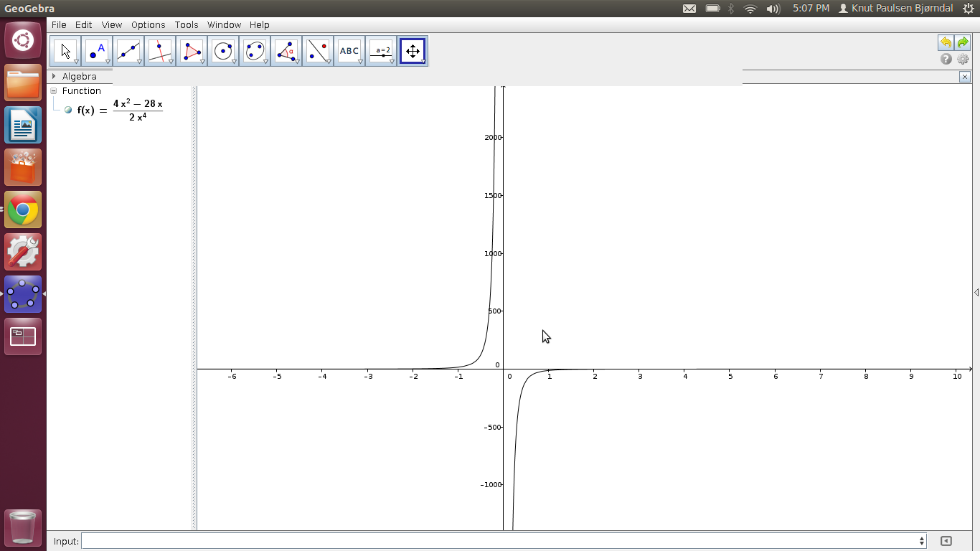Switch to GeoGebra via launcher icon
This screenshot has width=980, height=551.
pyautogui.click(x=23, y=294)
